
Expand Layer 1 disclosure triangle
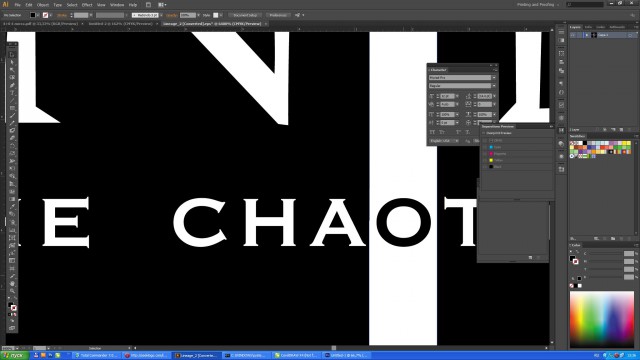point(587,35)
